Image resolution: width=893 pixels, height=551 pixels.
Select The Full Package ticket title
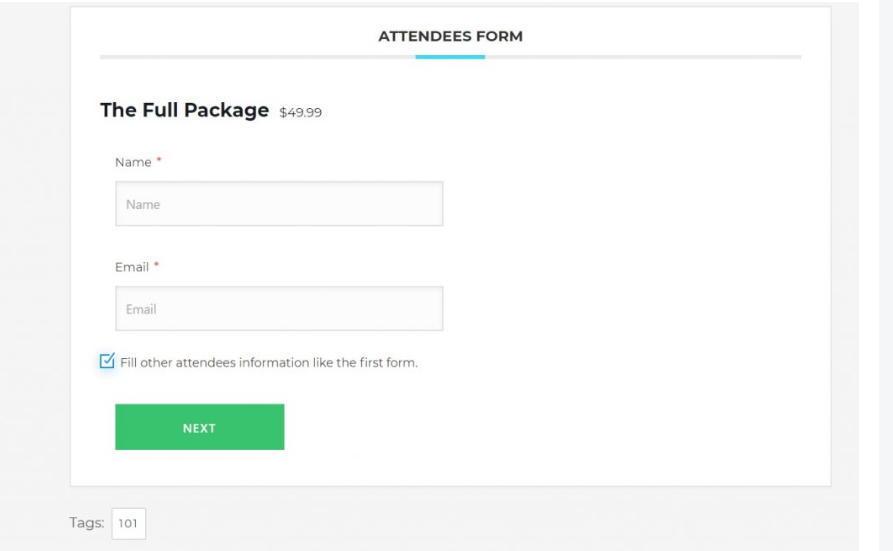[185, 110]
